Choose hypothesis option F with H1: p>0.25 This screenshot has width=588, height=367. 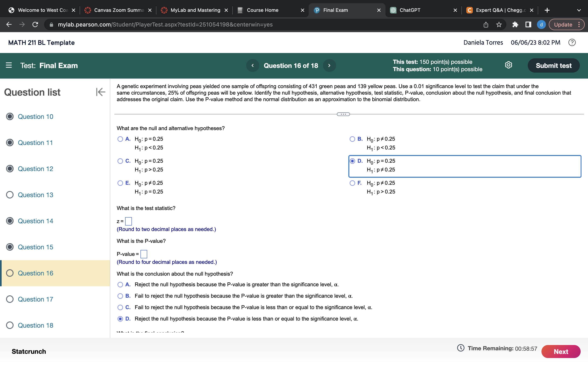coord(352,183)
